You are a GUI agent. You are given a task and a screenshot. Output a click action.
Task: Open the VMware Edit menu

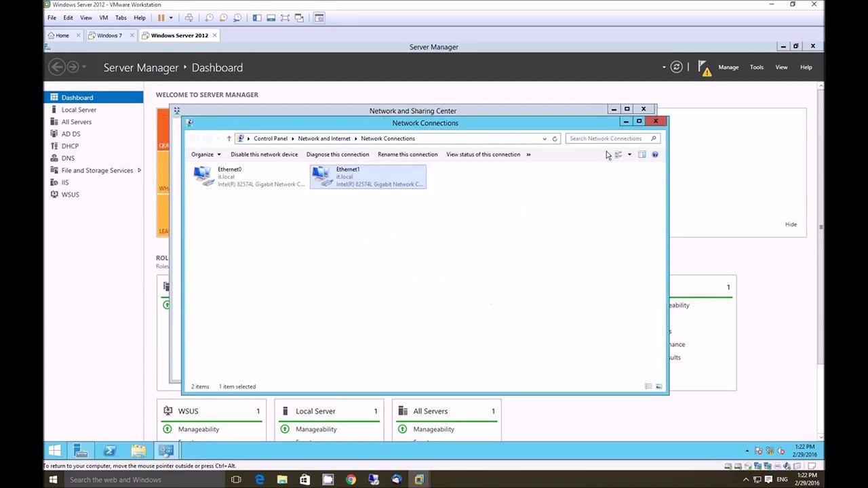[68, 18]
